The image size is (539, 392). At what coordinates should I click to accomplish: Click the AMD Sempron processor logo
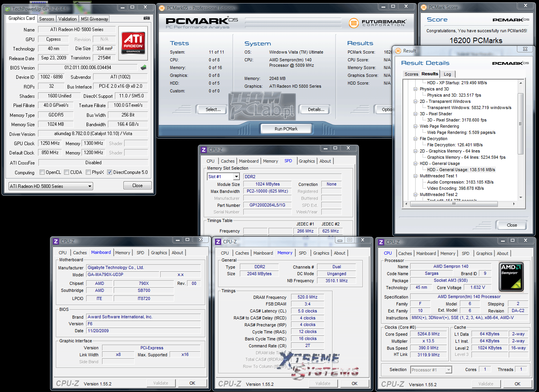511,277
